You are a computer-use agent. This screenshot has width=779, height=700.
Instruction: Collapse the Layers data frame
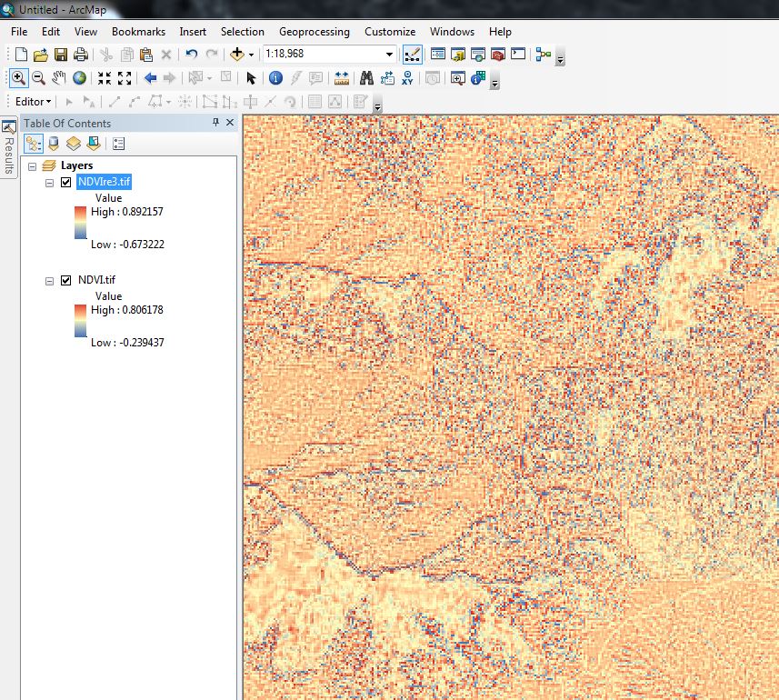pos(33,166)
